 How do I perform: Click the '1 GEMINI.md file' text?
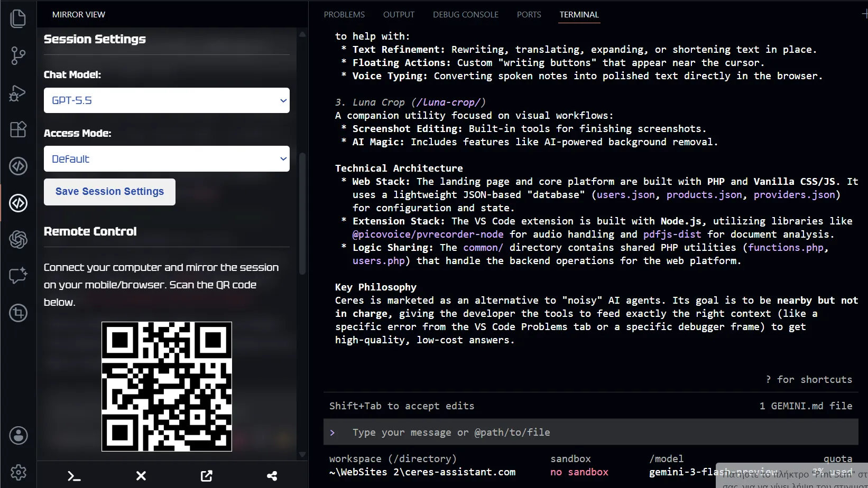[x=806, y=406]
